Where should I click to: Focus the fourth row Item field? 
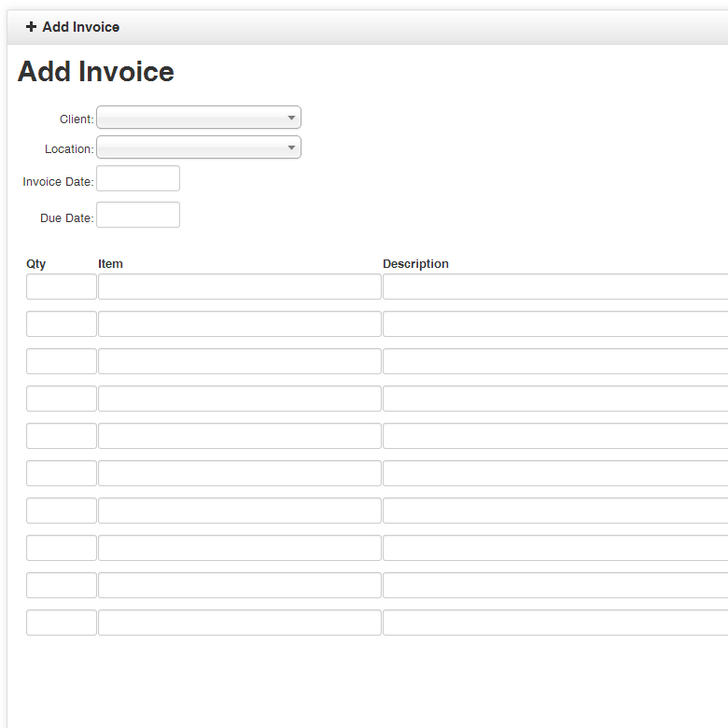click(x=240, y=399)
